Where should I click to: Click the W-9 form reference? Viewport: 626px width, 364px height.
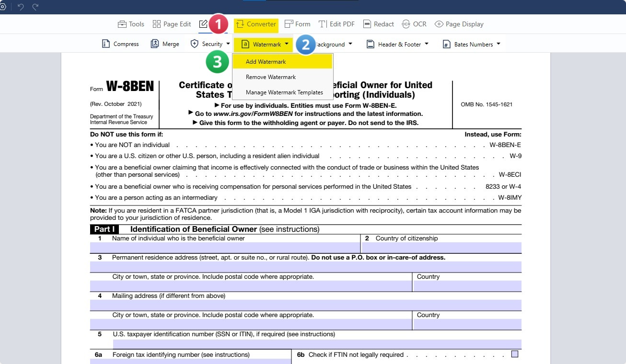click(x=516, y=156)
